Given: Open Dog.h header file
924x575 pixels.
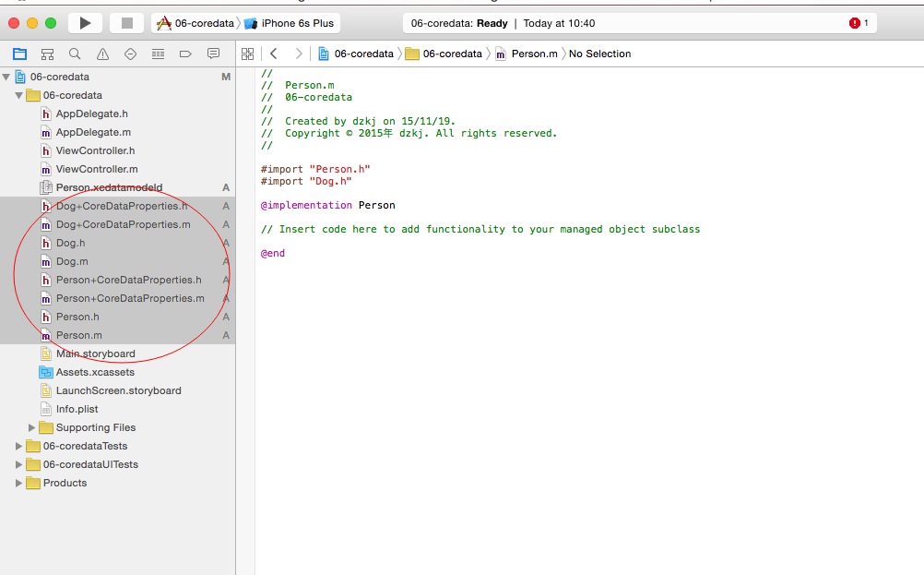Looking at the screenshot, I should pyautogui.click(x=70, y=243).
